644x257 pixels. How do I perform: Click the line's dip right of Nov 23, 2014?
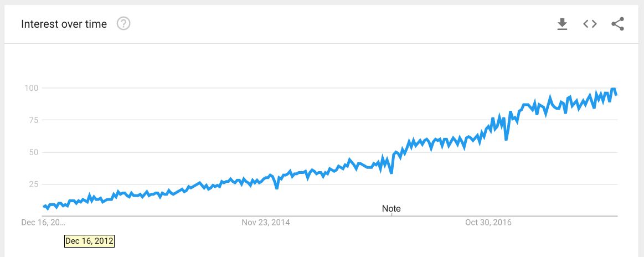(277, 188)
